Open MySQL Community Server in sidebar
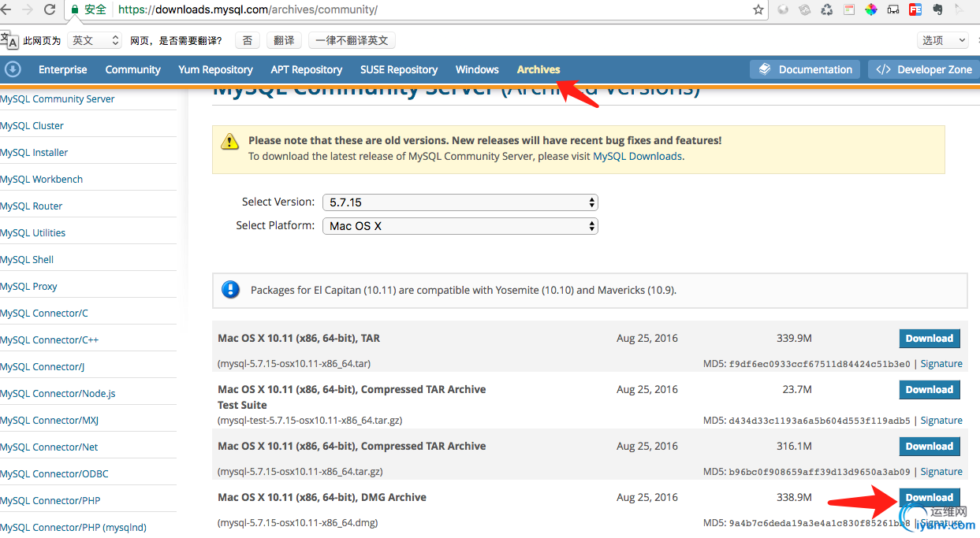Screen dimensions: 980x538 tap(58, 99)
